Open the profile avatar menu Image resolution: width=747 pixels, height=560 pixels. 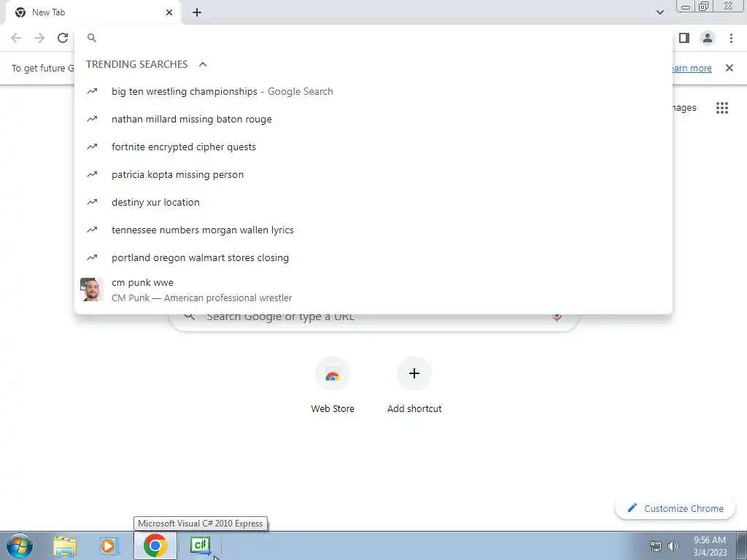(x=708, y=38)
